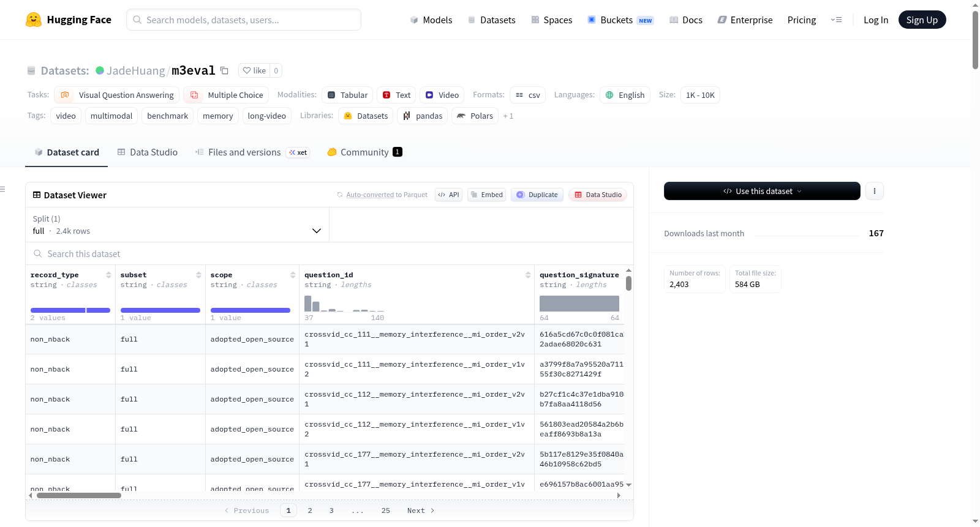
Task: Click the site search field
Action: pos(244,20)
